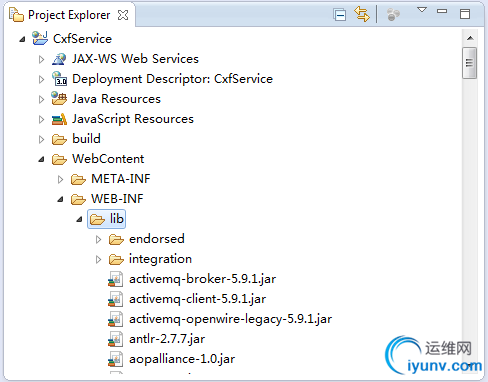Click the vertical scrollbar thumb
488x382 pixels.
click(x=470, y=63)
